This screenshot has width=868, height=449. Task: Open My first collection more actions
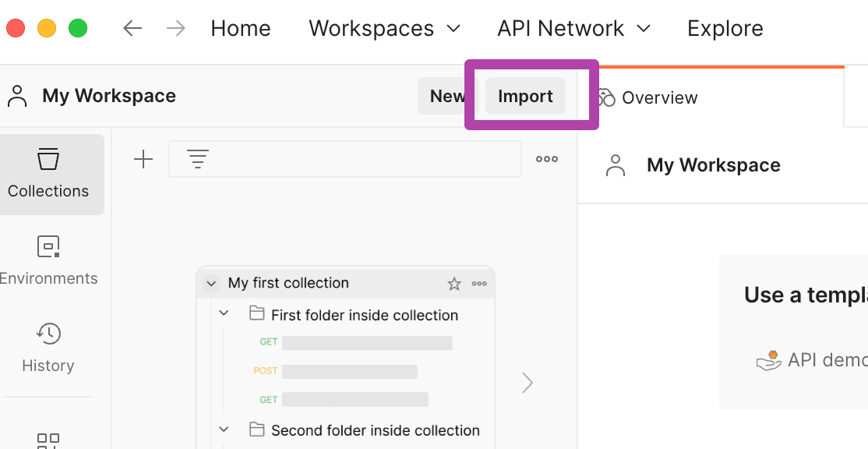[x=479, y=284]
